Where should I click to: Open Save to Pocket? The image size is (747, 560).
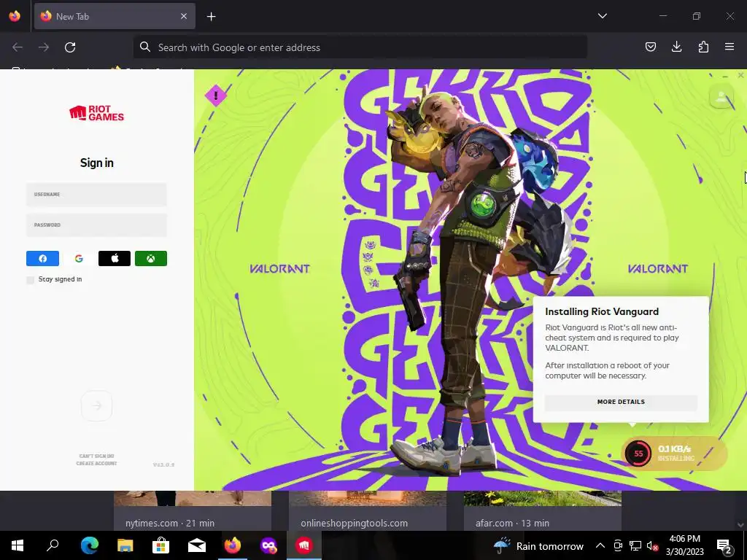coord(650,47)
